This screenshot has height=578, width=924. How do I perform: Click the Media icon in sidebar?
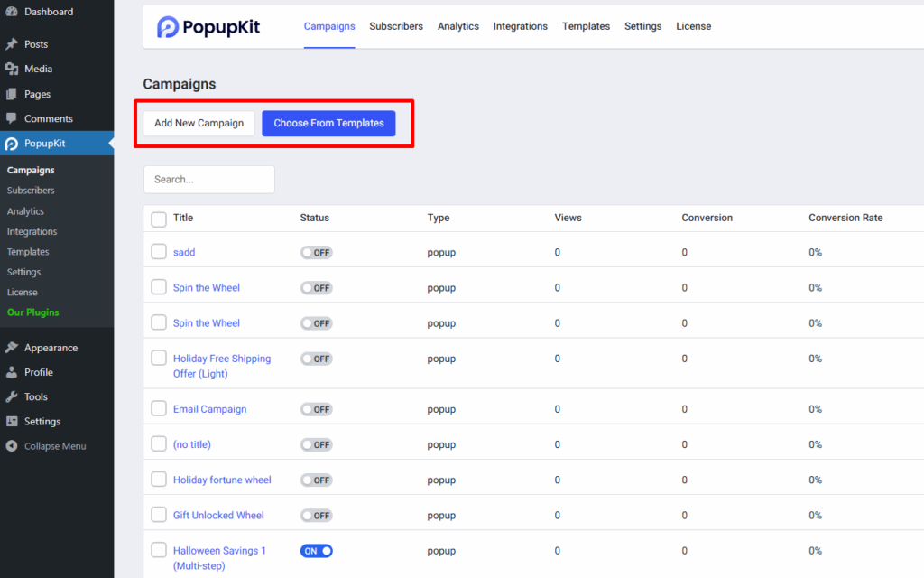(12, 69)
